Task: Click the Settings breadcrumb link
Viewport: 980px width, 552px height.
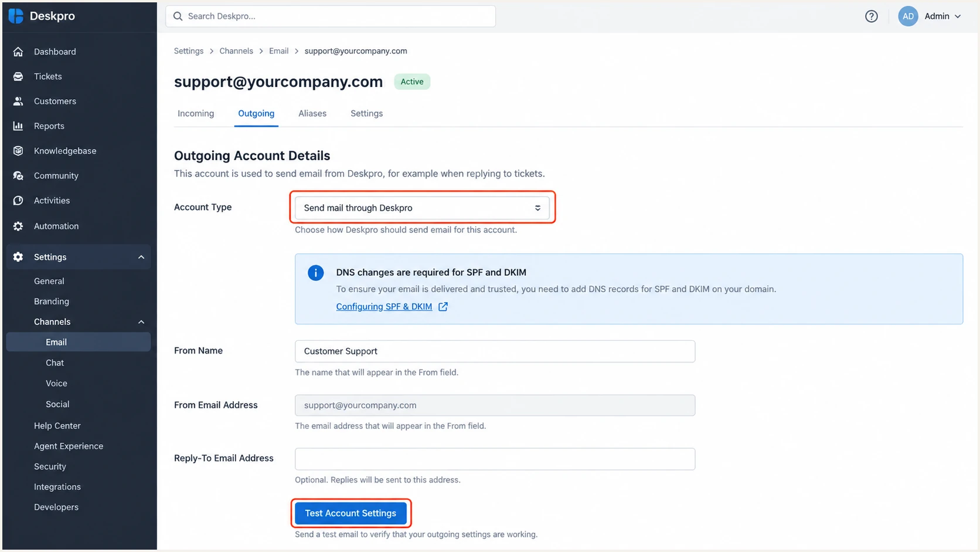Action: (189, 51)
